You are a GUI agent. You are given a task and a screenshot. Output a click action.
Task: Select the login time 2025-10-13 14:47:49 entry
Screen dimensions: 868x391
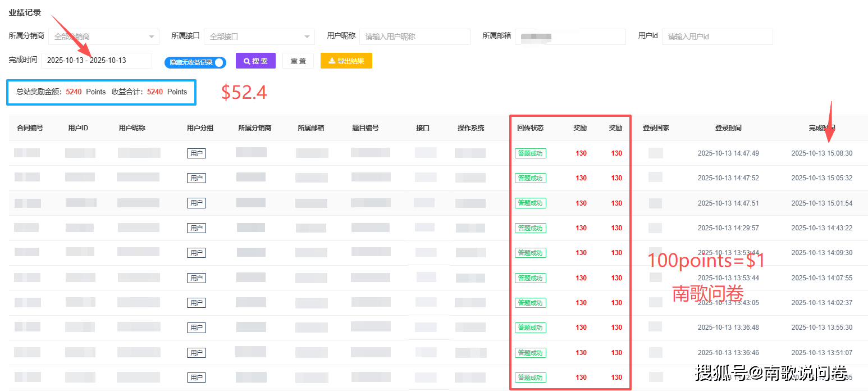pyautogui.click(x=729, y=153)
